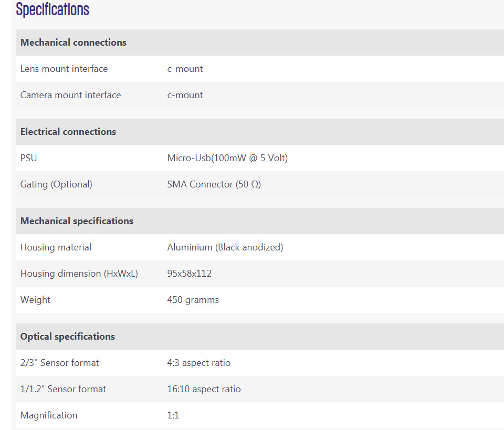Select the Magnification row label
Viewport: 504px width, 430px height.
49,415
